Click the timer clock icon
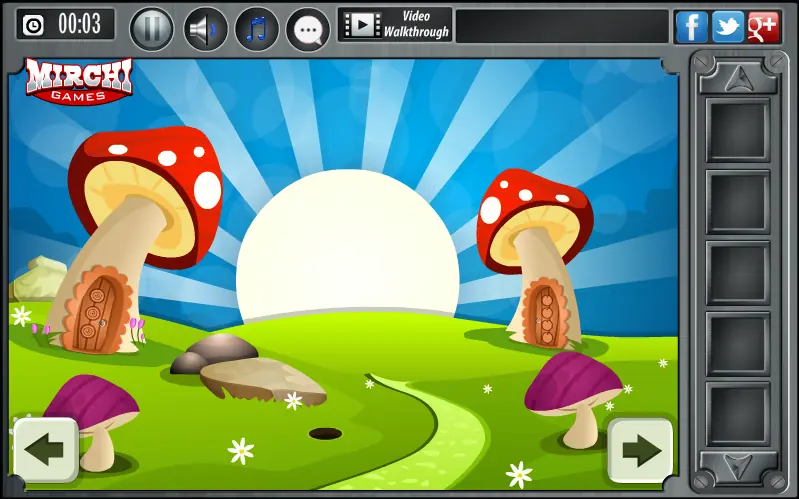This screenshot has height=499, width=799. (x=34, y=25)
